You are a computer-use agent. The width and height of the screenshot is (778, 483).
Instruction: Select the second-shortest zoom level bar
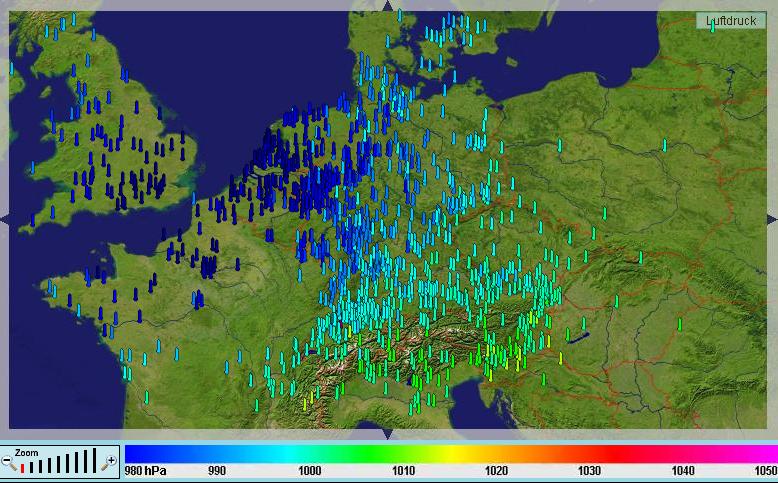pos(33,466)
